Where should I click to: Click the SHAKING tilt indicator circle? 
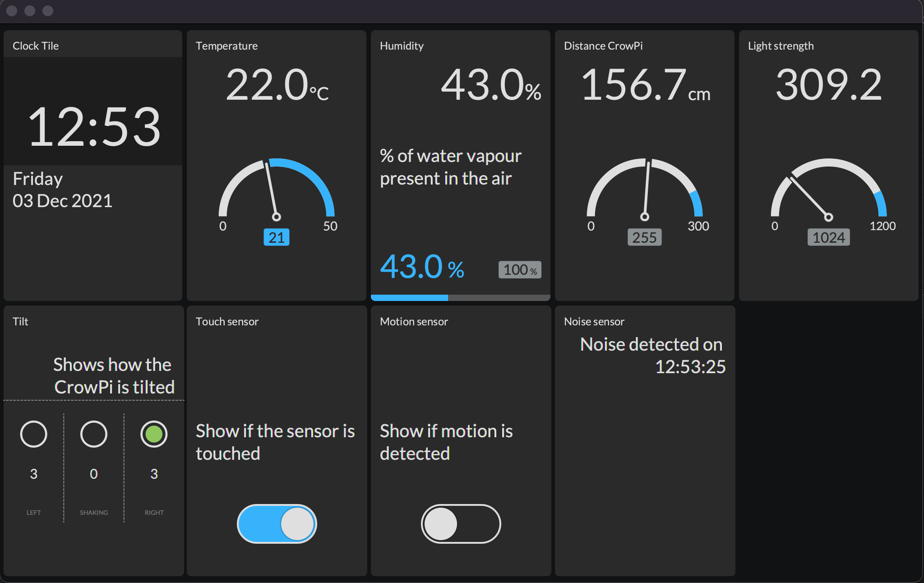click(x=94, y=434)
